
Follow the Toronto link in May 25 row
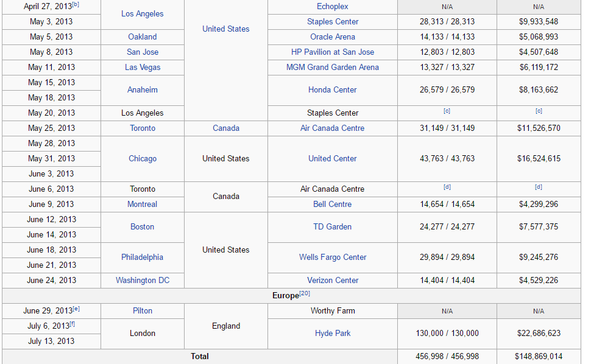(x=143, y=128)
